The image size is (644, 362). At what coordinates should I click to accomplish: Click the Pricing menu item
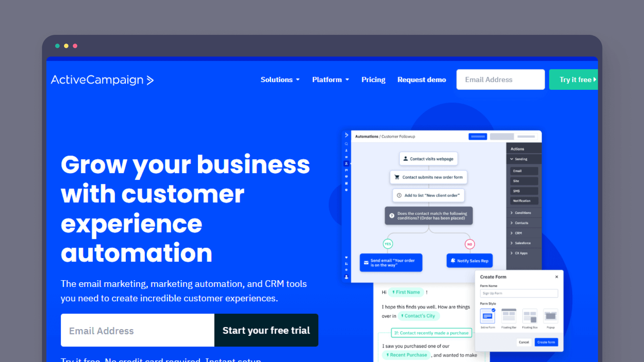[x=373, y=79]
